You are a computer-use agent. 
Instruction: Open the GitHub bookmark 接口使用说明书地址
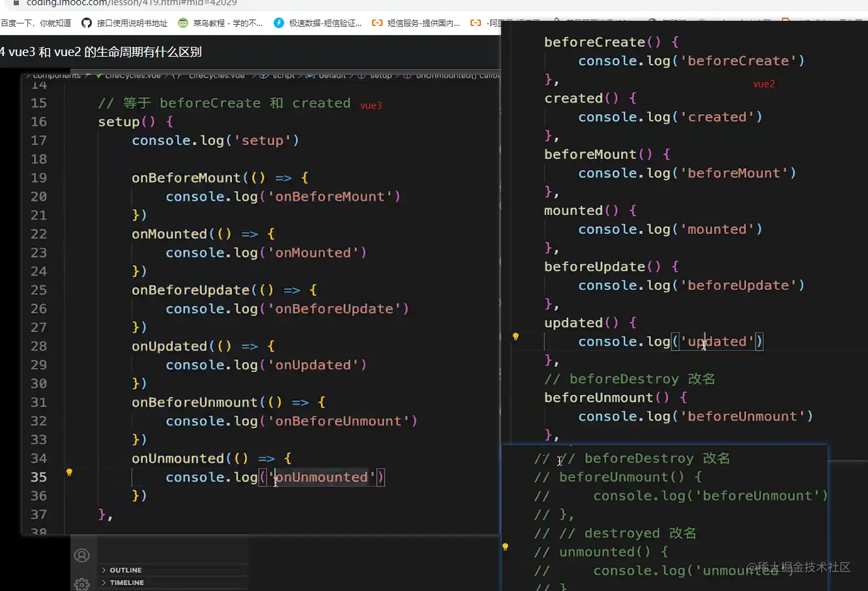124,23
